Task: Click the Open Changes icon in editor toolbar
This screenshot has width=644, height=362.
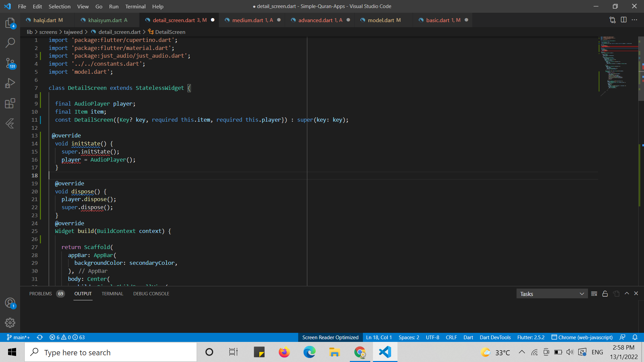Action: pos(612,20)
